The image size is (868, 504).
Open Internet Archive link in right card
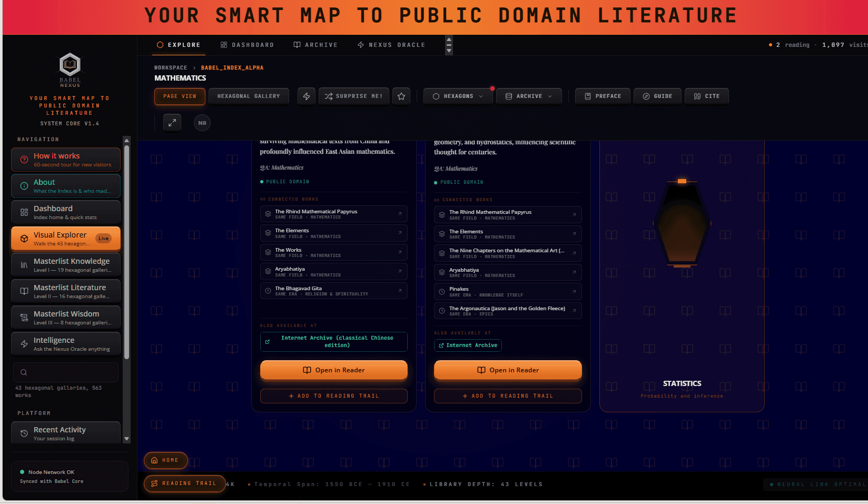tap(468, 345)
